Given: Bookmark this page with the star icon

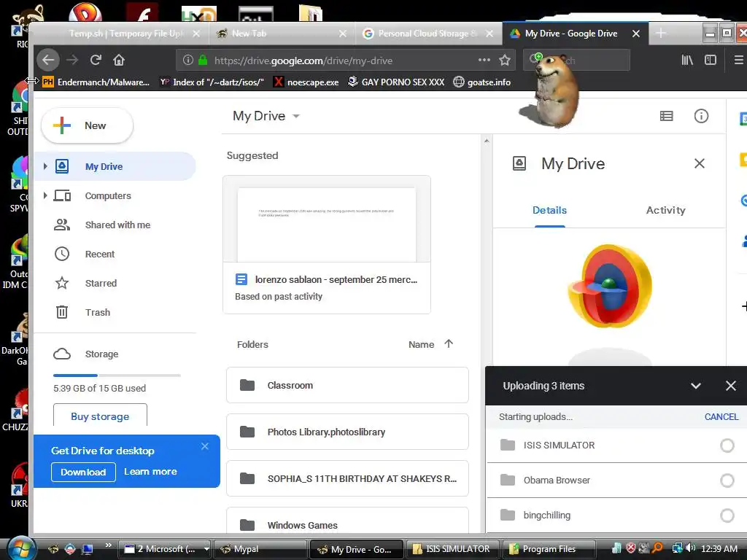Looking at the screenshot, I should click(505, 60).
